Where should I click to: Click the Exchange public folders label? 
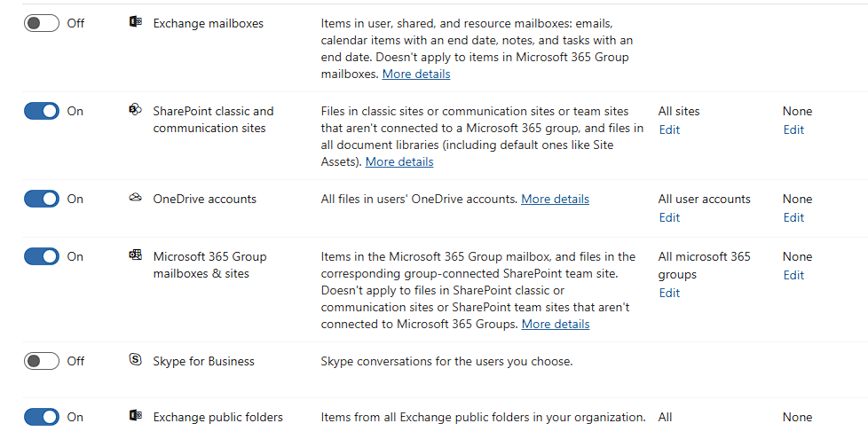218,417
